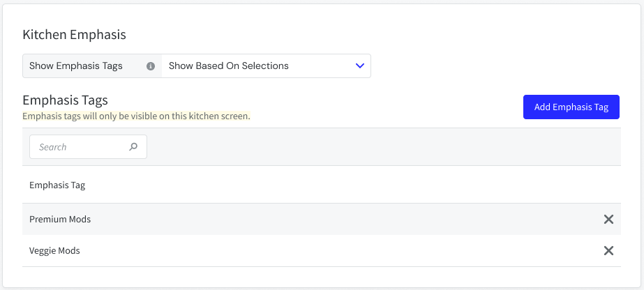
Task: Click the Show Emphasis Tags label
Action: [x=76, y=66]
